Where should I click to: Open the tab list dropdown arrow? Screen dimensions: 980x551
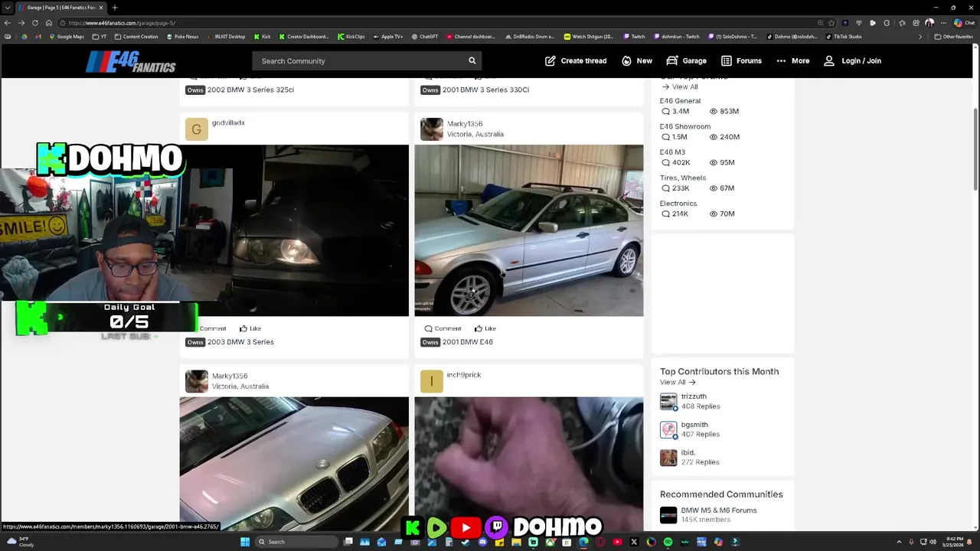(x=8, y=8)
